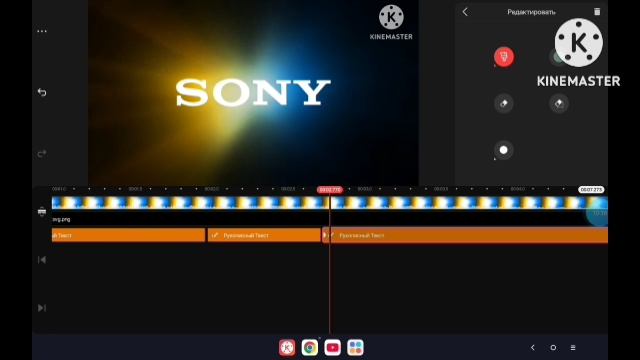Open Chrome from the dock
Viewport: 640px width, 360px height.
(x=310, y=347)
